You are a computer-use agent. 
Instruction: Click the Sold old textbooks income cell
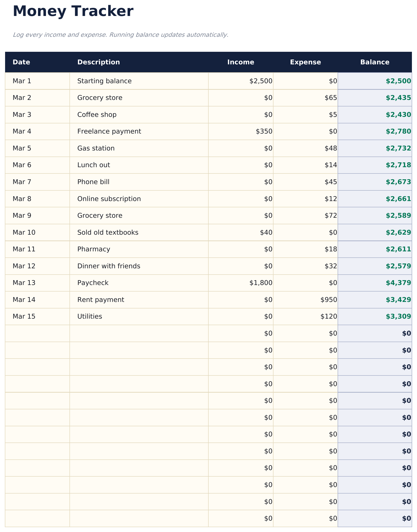coord(264,232)
